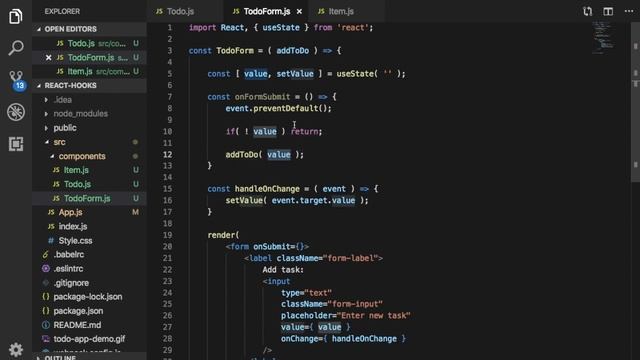The image size is (640, 360).
Task: Close the TodoForm.js editor tab
Action: tap(299, 11)
